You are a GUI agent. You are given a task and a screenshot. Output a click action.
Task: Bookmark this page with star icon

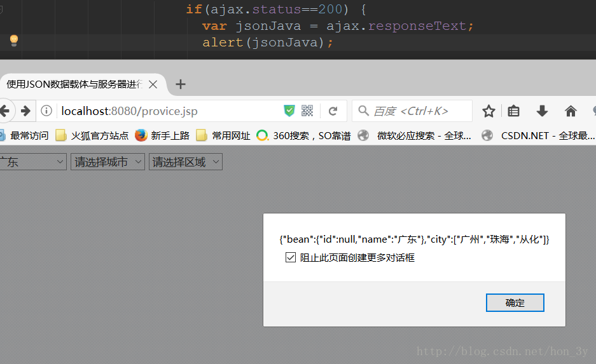489,111
